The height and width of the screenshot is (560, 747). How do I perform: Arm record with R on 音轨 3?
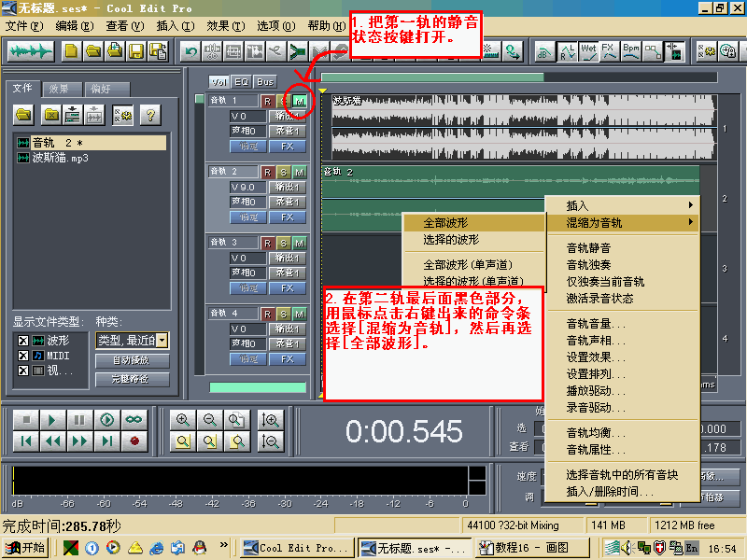(x=267, y=243)
